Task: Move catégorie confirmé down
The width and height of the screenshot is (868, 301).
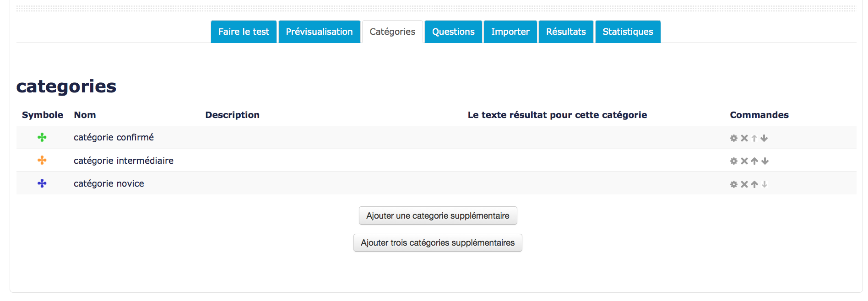Action: tap(764, 138)
